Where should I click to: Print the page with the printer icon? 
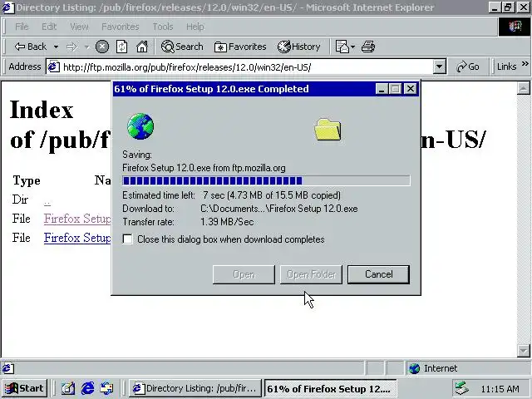click(x=368, y=47)
